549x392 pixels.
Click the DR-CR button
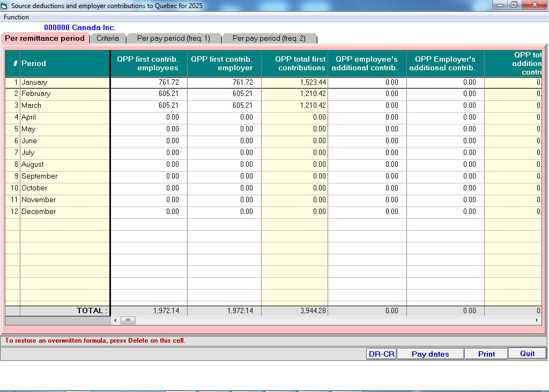(381, 354)
